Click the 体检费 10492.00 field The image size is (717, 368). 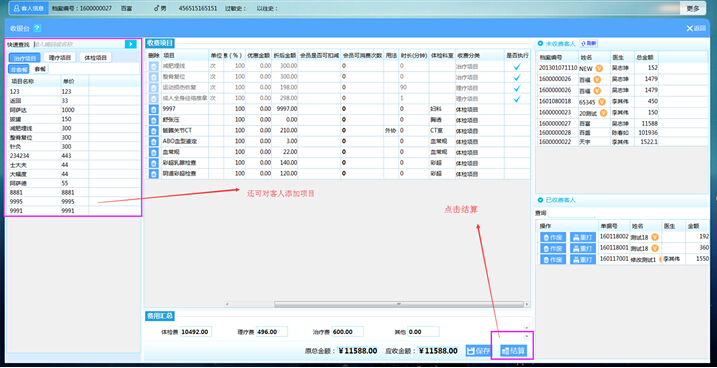click(196, 331)
